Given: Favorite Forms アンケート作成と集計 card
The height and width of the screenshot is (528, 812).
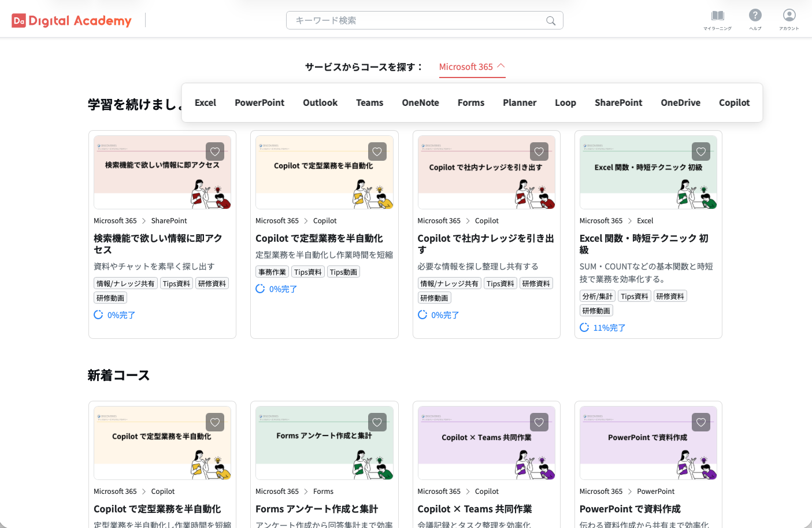Looking at the screenshot, I should (x=377, y=422).
